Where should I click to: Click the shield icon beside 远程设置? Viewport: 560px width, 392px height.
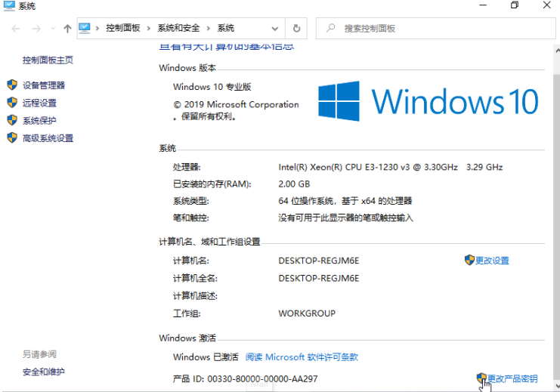click(x=12, y=103)
